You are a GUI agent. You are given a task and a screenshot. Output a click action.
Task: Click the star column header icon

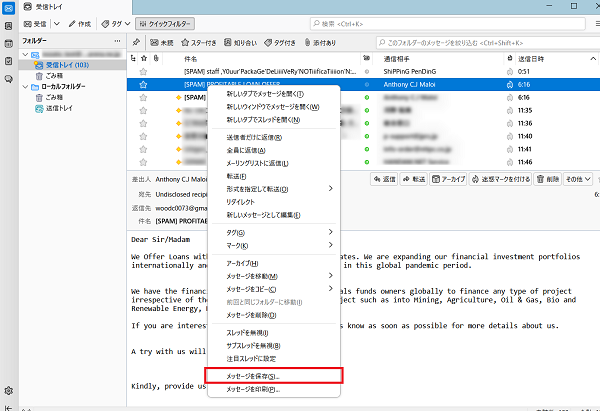point(144,59)
